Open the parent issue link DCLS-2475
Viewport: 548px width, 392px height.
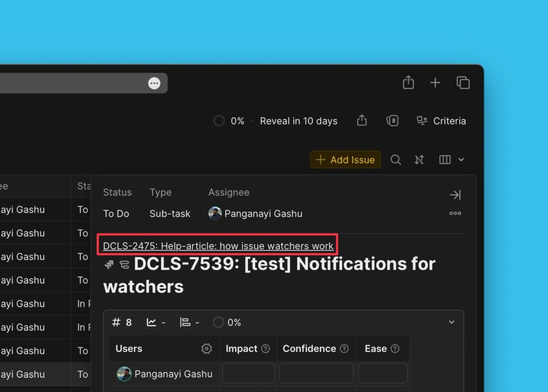click(x=218, y=246)
